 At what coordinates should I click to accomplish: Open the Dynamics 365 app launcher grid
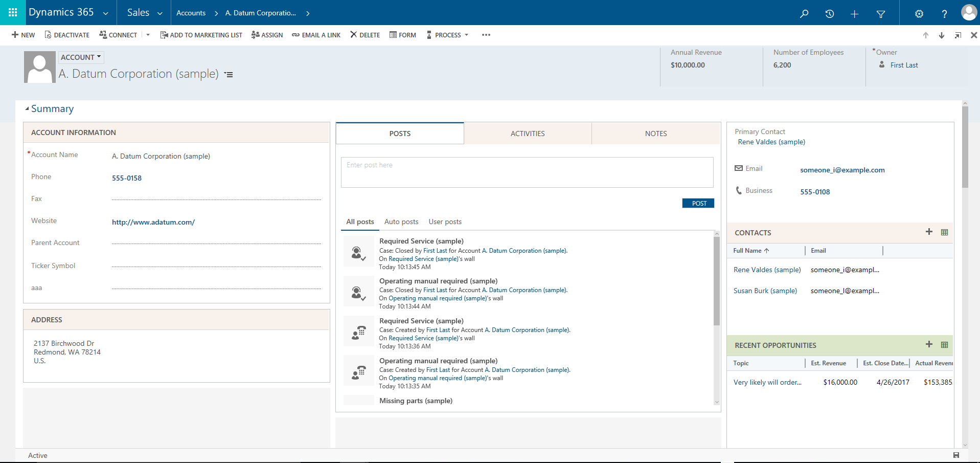pos(13,12)
